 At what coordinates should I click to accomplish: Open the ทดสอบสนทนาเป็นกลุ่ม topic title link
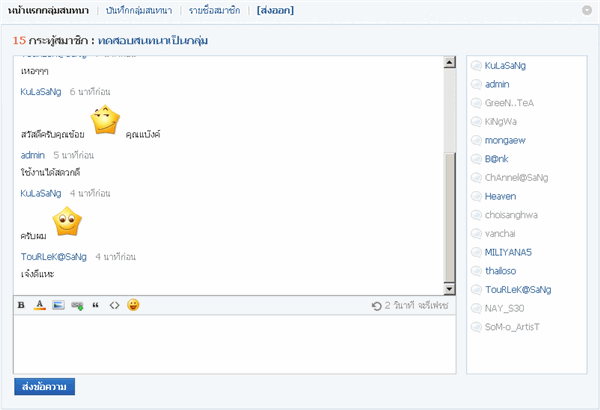click(153, 41)
